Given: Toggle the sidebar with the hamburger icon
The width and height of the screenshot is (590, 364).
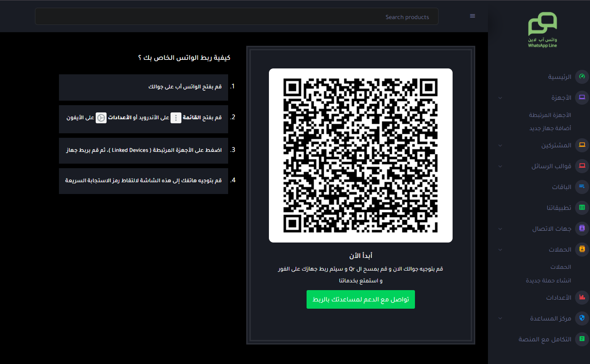Looking at the screenshot, I should pyautogui.click(x=473, y=16).
